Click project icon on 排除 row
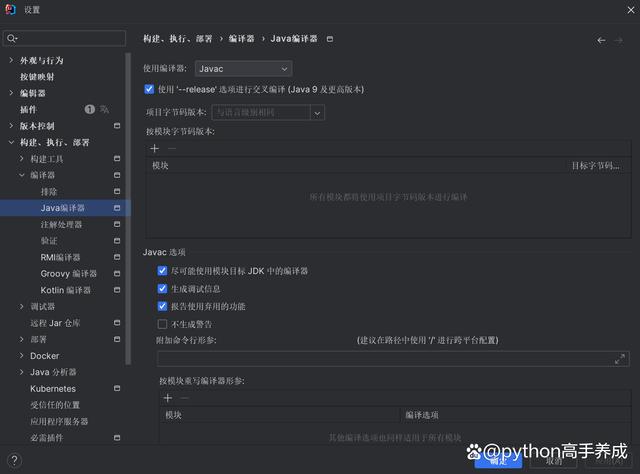Image resolution: width=640 pixels, height=474 pixels. (117, 191)
